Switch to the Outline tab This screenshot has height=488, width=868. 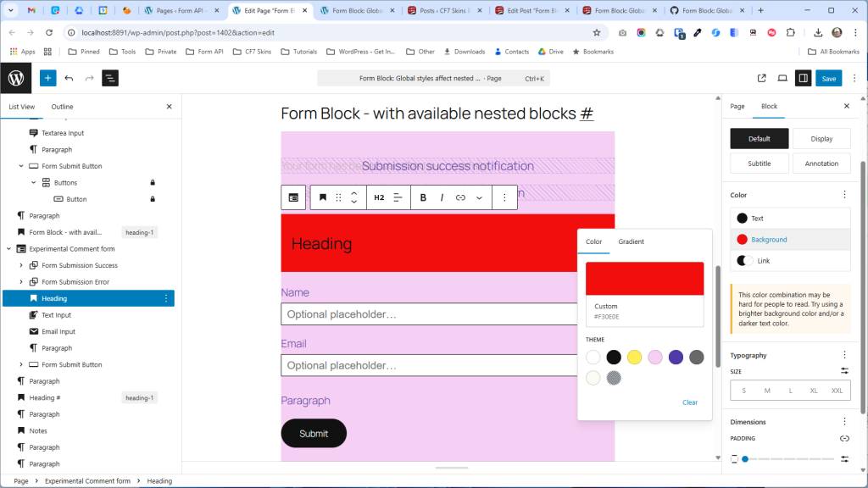pyautogui.click(x=62, y=107)
